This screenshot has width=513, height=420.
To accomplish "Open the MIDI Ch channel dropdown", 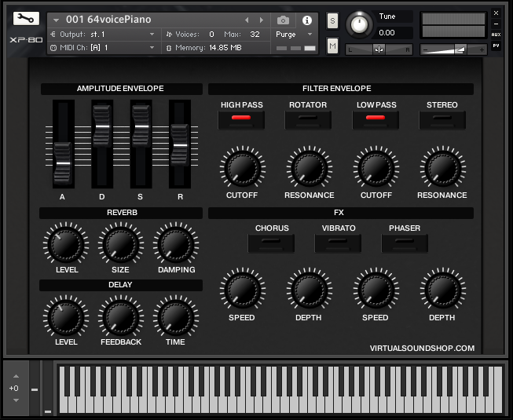I will (x=152, y=48).
